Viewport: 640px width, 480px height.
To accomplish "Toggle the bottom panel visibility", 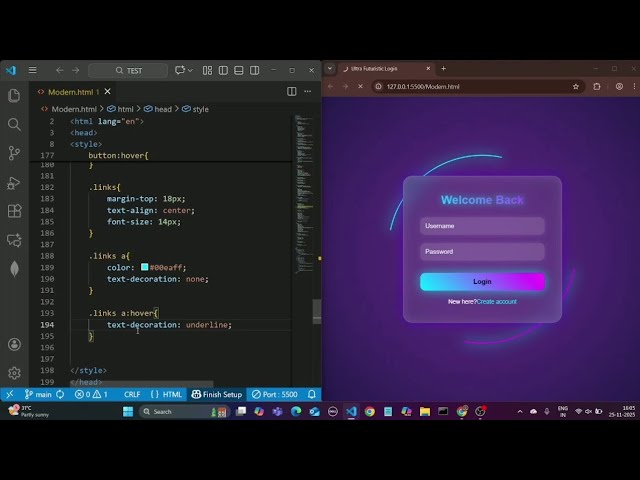I will click(239, 70).
